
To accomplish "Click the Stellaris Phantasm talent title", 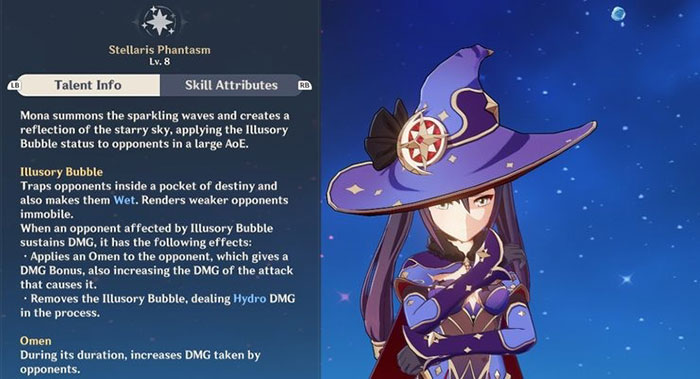I will click(159, 50).
